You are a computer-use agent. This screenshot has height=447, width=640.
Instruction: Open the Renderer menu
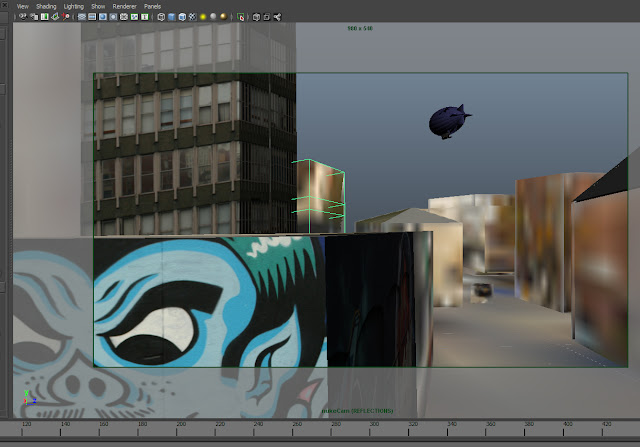point(124,6)
